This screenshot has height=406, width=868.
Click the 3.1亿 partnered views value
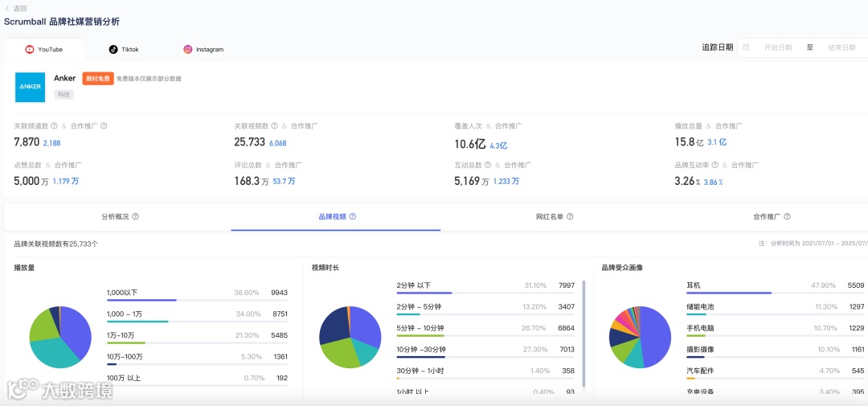point(717,142)
